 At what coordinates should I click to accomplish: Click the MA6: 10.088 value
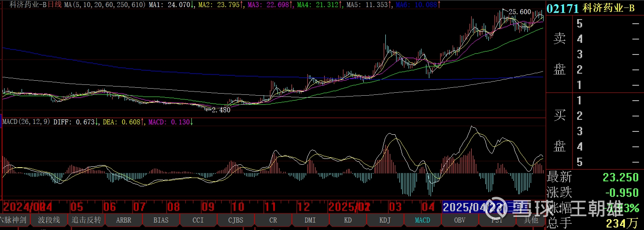tap(419, 5)
